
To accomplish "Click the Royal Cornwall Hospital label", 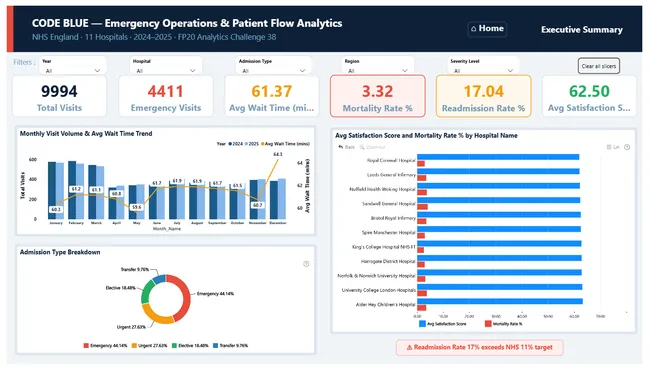I will (x=391, y=160).
